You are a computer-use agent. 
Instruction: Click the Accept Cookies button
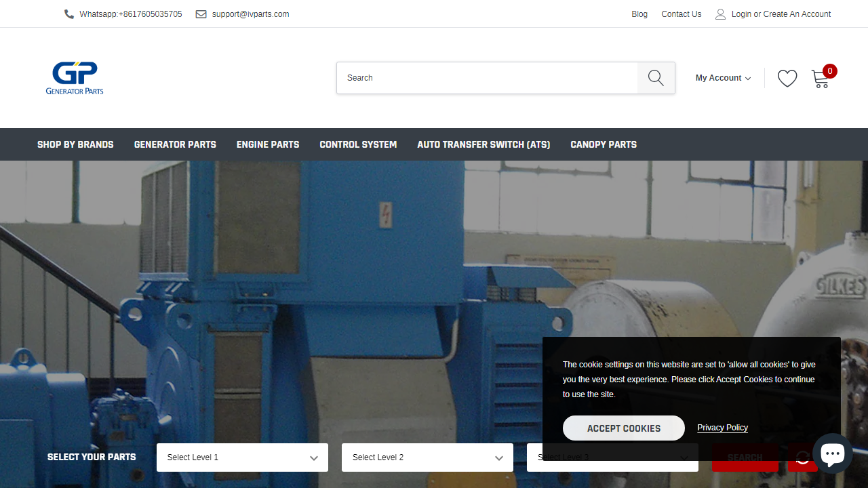pyautogui.click(x=624, y=428)
